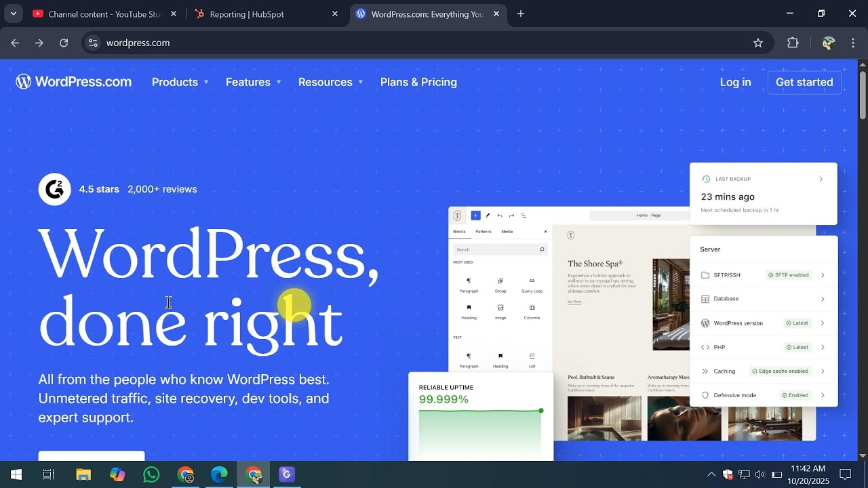Open Plans & Pricing page

coord(418,82)
